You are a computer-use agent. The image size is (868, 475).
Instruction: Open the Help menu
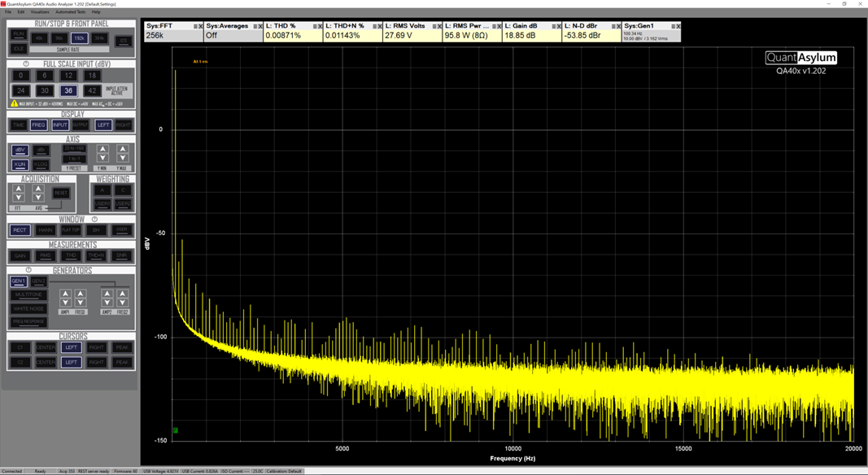tap(96, 11)
